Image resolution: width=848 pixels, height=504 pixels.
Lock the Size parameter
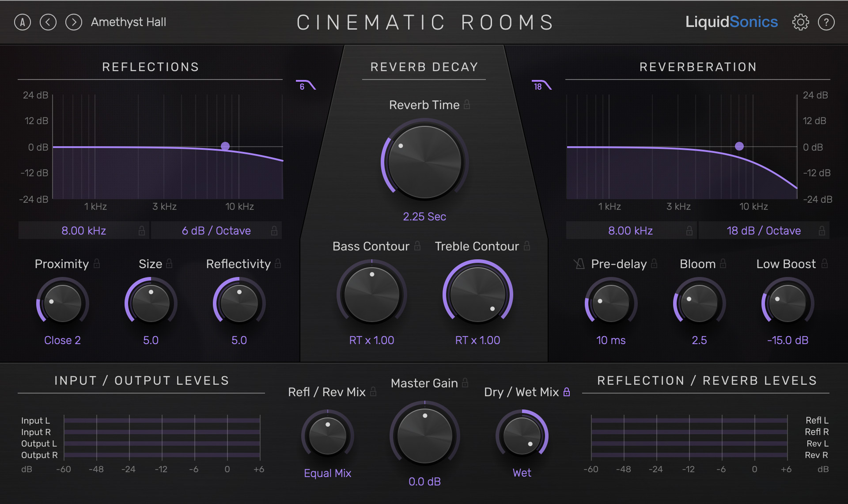tap(169, 264)
